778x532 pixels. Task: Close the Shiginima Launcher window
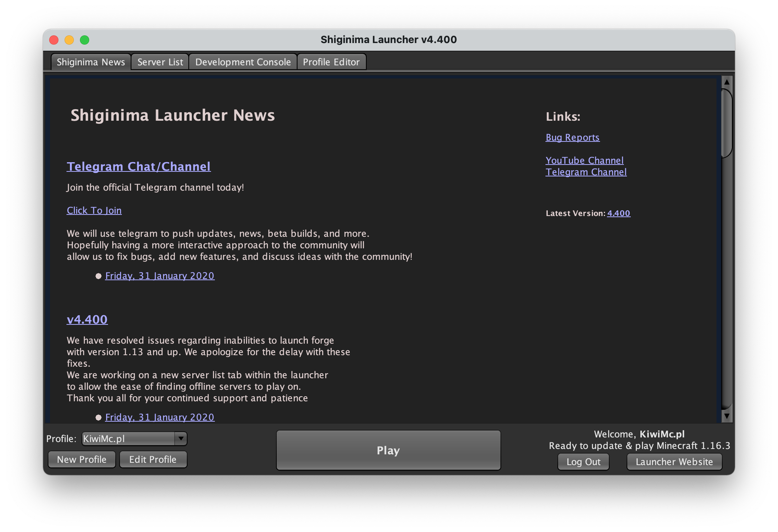pyautogui.click(x=54, y=40)
